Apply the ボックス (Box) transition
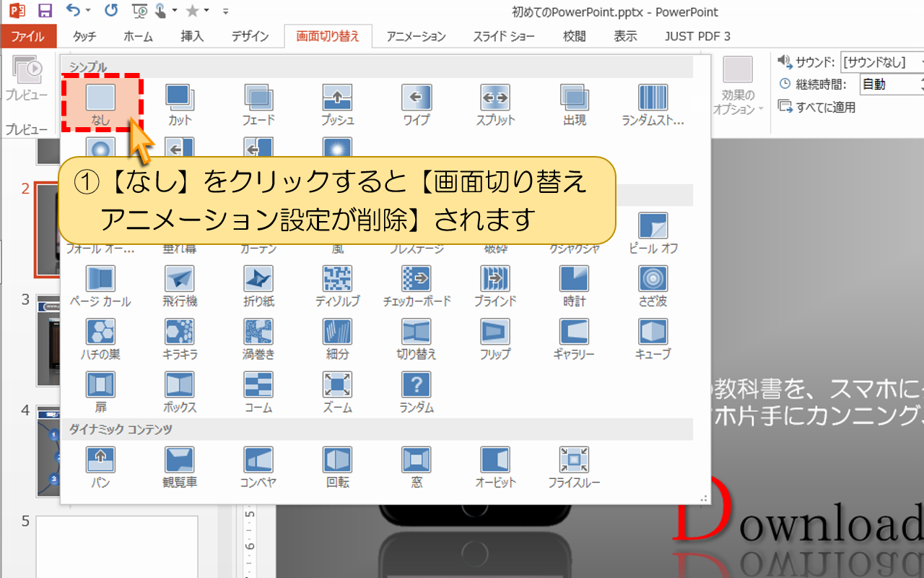Viewport: 924px width, 578px height. tap(180, 392)
